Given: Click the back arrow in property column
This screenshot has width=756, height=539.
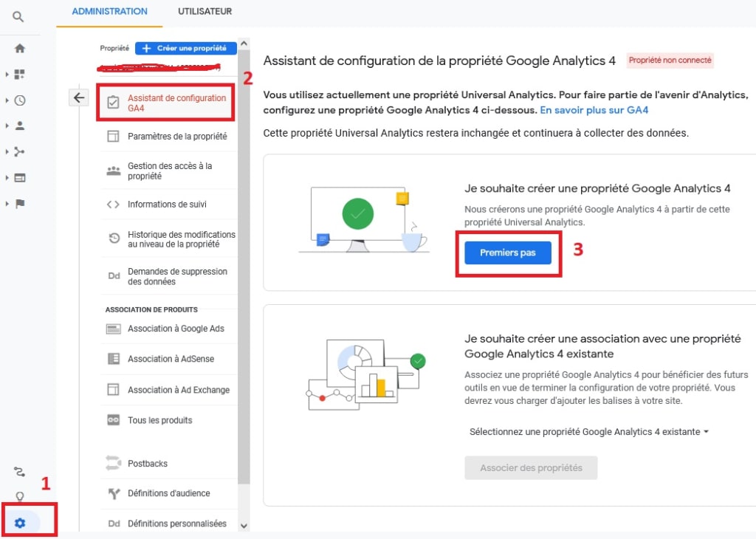Looking at the screenshot, I should [x=78, y=98].
